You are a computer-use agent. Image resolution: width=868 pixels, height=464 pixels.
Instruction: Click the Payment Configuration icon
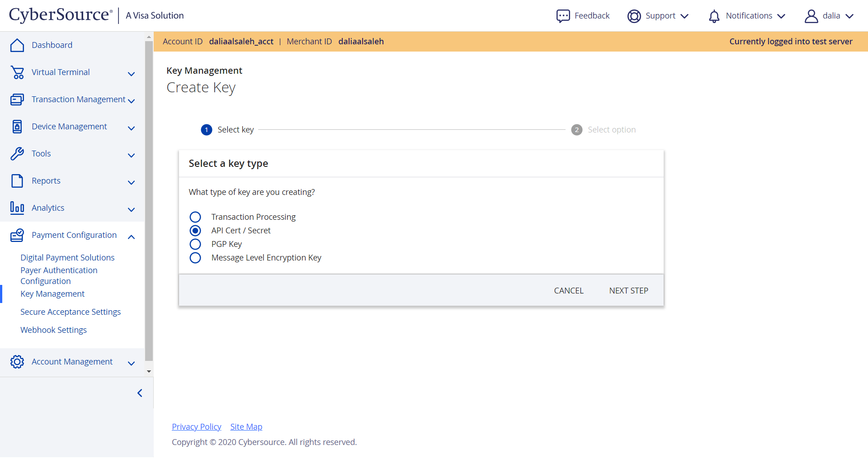tap(17, 235)
